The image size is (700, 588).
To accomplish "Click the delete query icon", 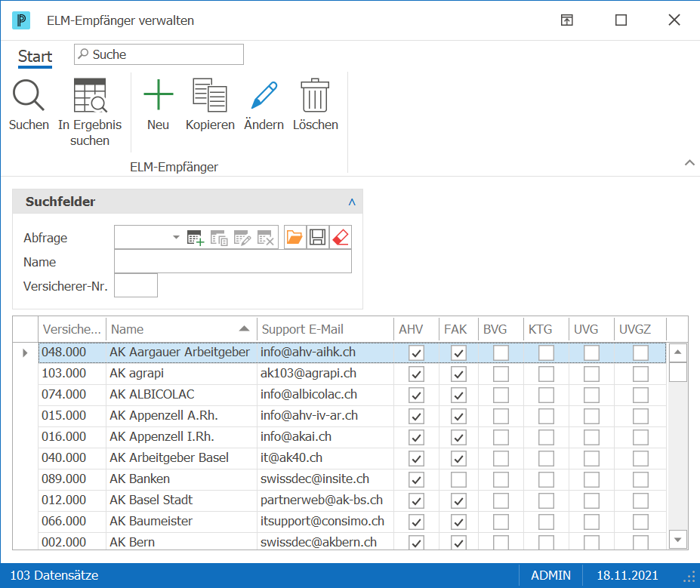I will click(x=266, y=238).
